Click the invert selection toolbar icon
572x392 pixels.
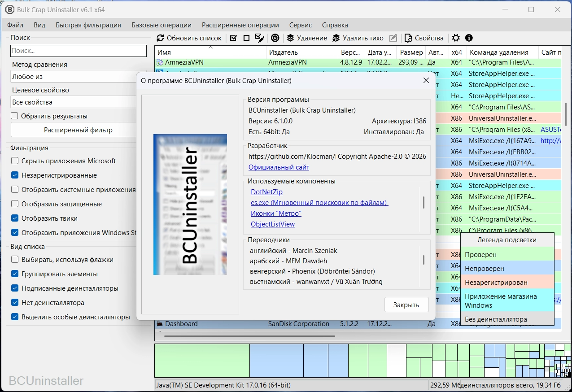point(259,38)
